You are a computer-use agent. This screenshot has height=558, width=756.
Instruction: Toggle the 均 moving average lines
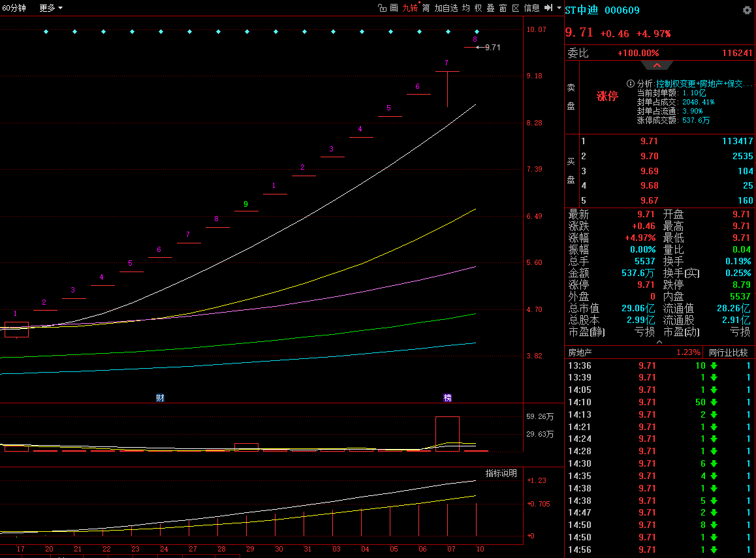point(465,8)
